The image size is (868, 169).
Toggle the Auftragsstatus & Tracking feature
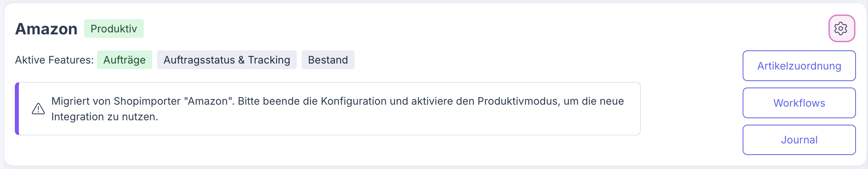(227, 60)
